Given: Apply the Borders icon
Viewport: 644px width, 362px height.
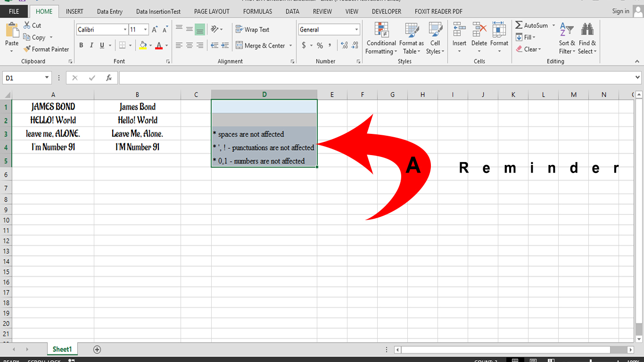Looking at the screenshot, I should (x=123, y=45).
